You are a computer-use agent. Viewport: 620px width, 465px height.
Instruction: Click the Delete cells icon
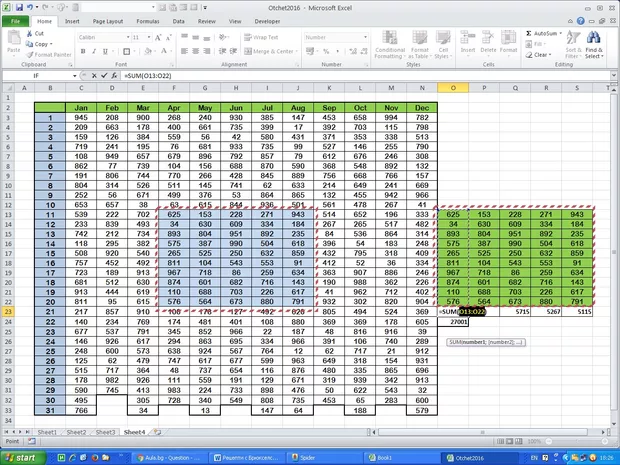tap(488, 38)
